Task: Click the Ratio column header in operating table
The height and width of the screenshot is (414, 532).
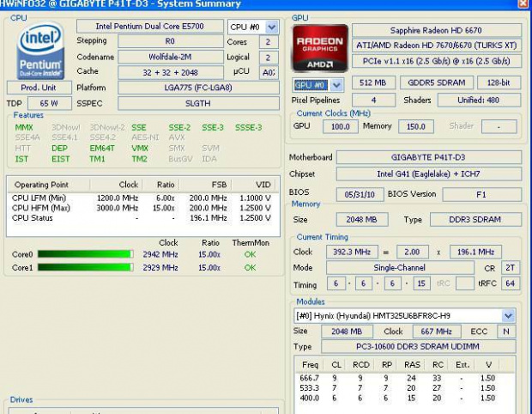Action: point(160,185)
